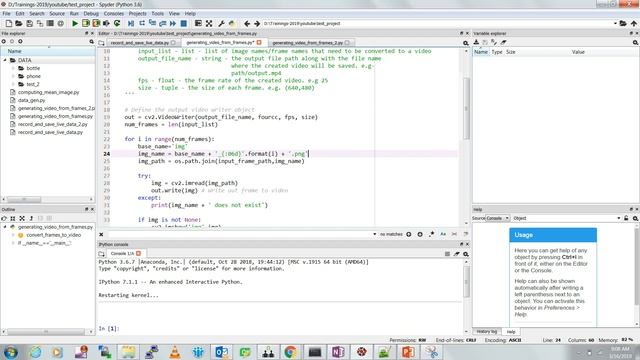Save the current file via toolbar
640x360 pixels.
tap(29, 24)
